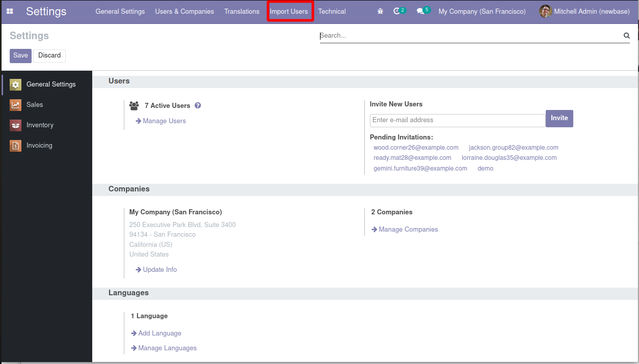Screen dimensions: 639x364
Task: Open the Users & Companies menu
Action: tap(184, 11)
